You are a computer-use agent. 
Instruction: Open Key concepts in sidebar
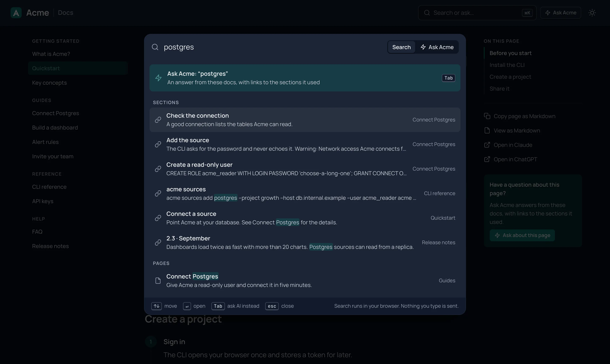coord(49,83)
